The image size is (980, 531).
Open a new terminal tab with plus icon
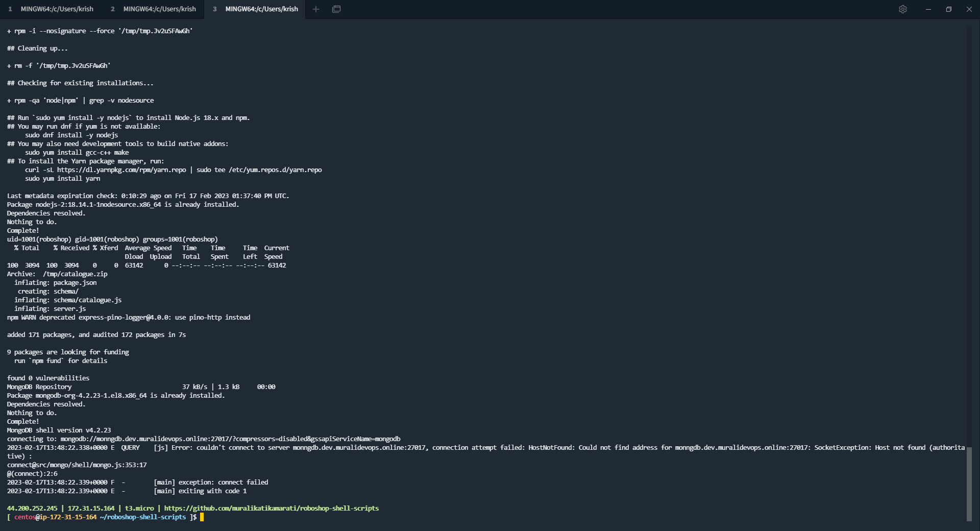(316, 9)
